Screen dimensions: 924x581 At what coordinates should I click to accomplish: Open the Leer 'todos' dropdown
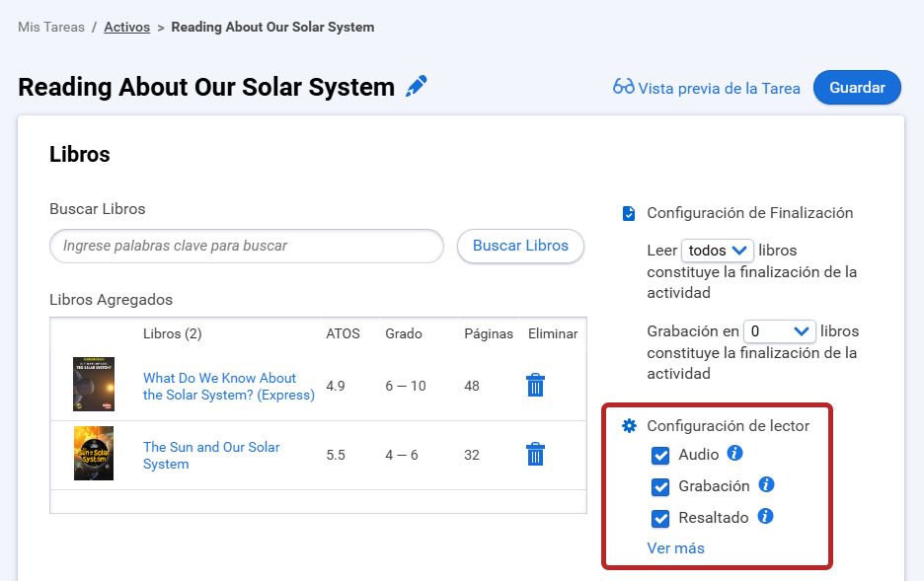coord(717,251)
